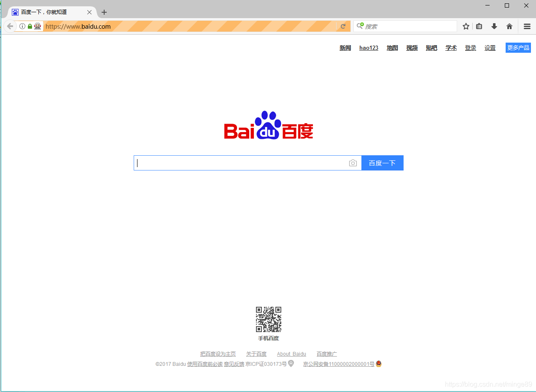Expand 更多产品 button
The height and width of the screenshot is (392, 536).
pyautogui.click(x=518, y=48)
